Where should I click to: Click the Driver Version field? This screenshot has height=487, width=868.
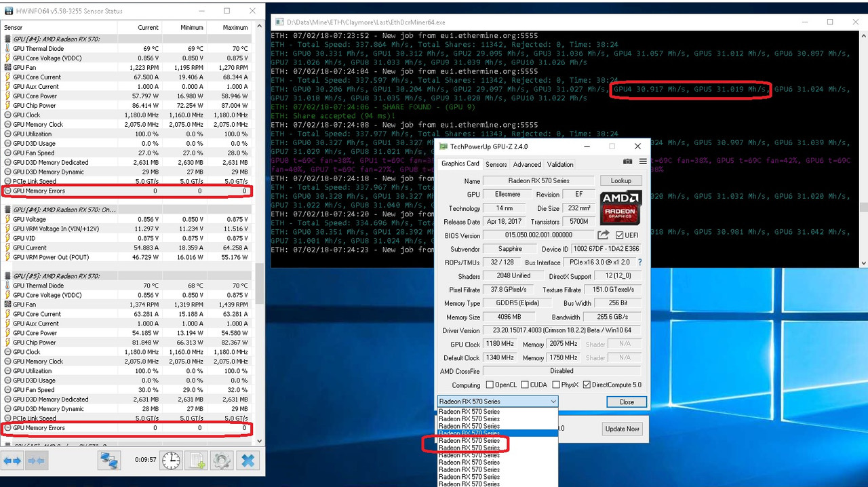[562, 330]
